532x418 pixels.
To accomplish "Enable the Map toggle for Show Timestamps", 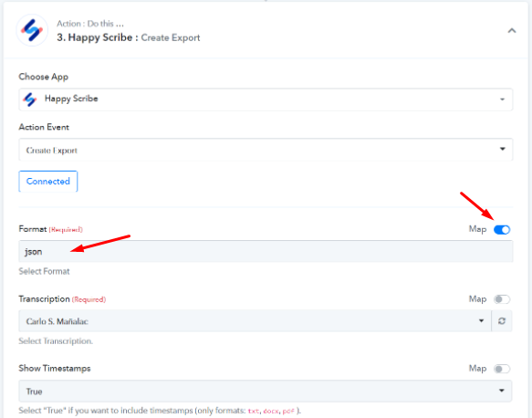I will [502, 369].
